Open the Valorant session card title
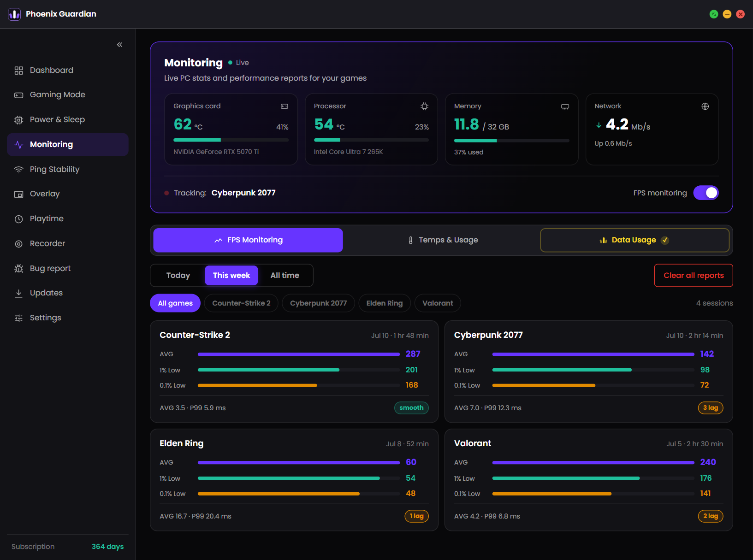This screenshot has width=753, height=560. 473,443
